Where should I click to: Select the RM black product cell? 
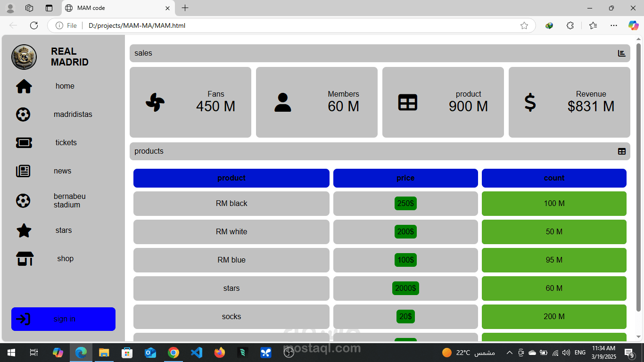pyautogui.click(x=231, y=204)
